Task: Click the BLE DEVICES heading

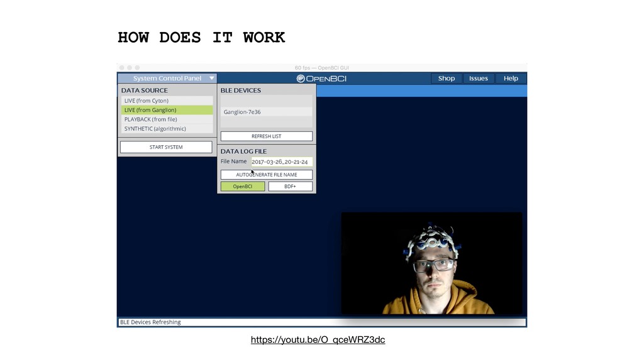Action: coord(241,90)
